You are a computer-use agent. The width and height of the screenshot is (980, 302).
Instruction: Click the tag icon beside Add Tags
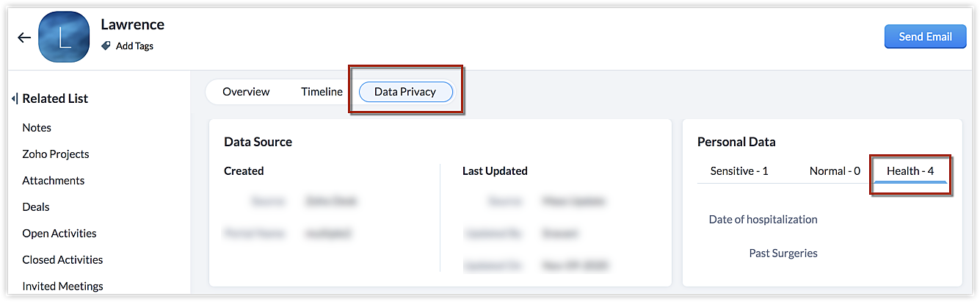click(x=106, y=46)
